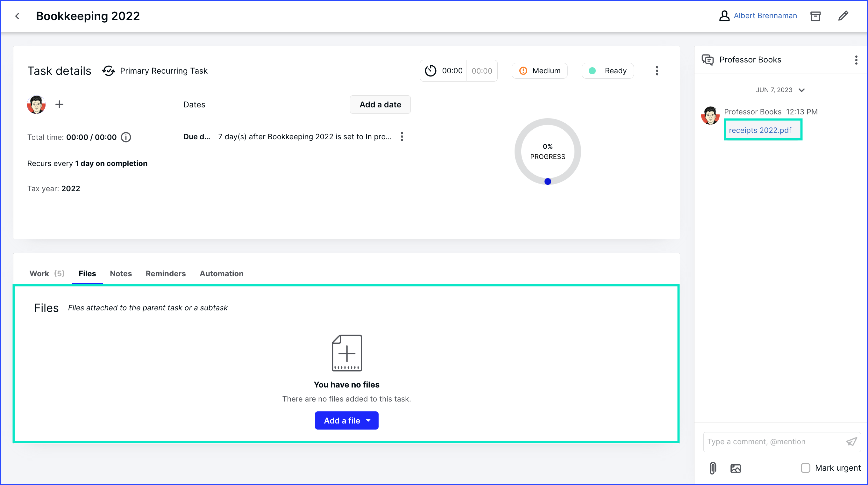The image size is (868, 485).
Task: Expand the JUN 7, 2023 date chevron
Action: (802, 90)
